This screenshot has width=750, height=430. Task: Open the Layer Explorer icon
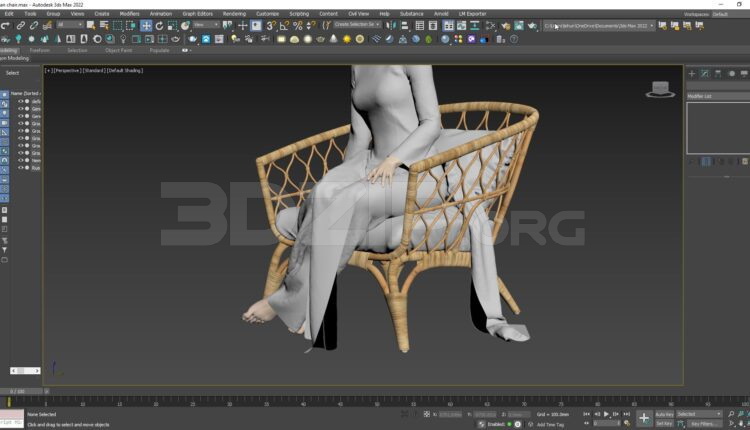[433, 25]
